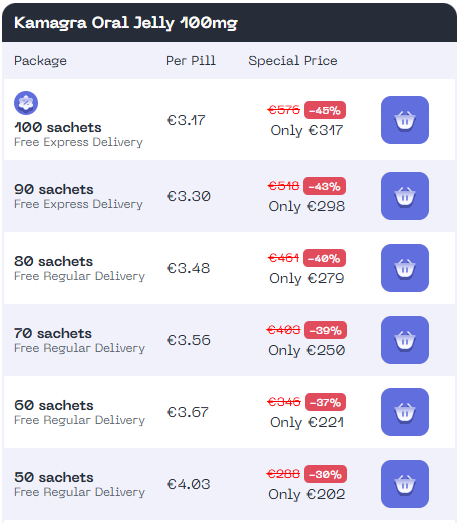Click the Only €250 special price
Viewport: 459px width, 523px height.
[307, 350]
